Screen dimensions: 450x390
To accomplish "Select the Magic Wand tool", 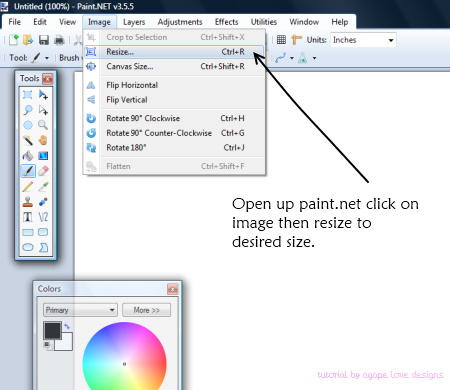I will coord(28,140).
